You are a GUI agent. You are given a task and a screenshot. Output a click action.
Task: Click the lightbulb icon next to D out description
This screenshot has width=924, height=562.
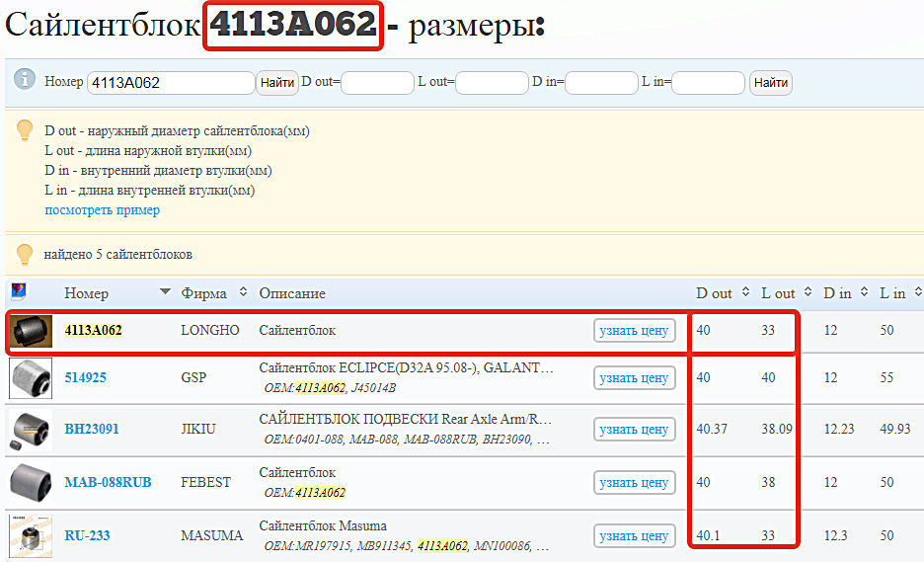(x=25, y=129)
